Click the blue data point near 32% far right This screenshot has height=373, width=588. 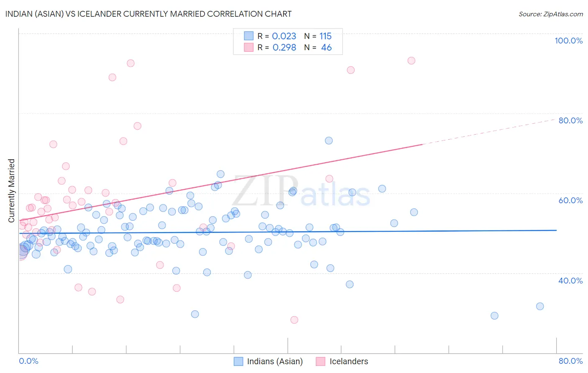click(540, 306)
